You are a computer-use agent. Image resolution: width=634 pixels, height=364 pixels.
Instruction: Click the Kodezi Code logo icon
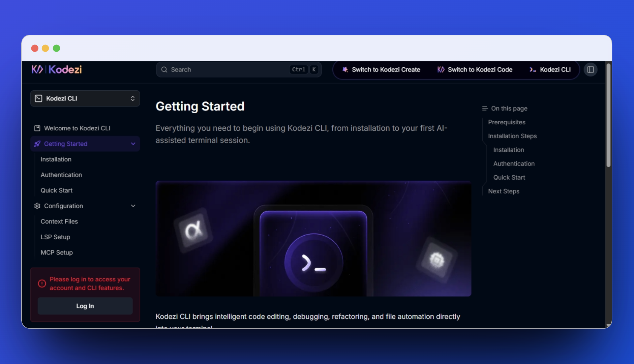441,69
